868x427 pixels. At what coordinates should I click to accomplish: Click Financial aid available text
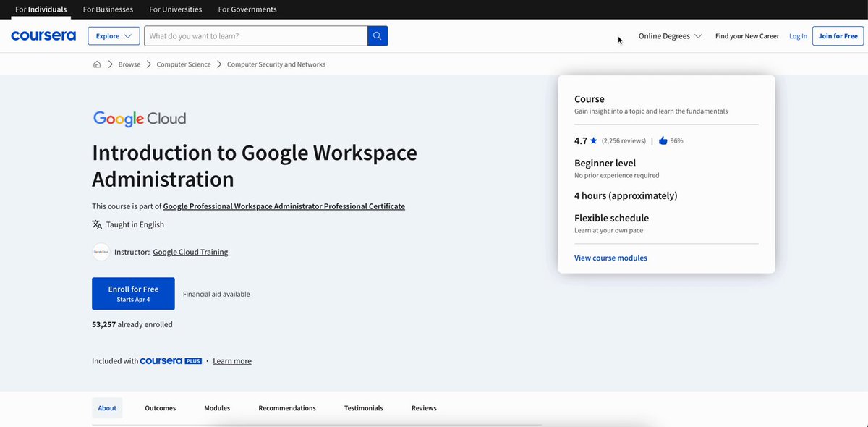[216, 295]
